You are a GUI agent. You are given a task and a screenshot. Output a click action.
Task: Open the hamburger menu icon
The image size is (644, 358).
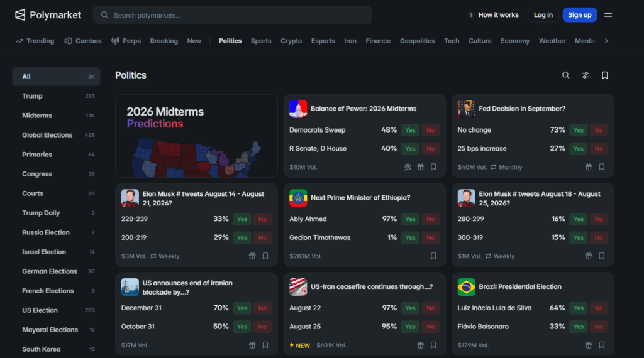coord(608,15)
